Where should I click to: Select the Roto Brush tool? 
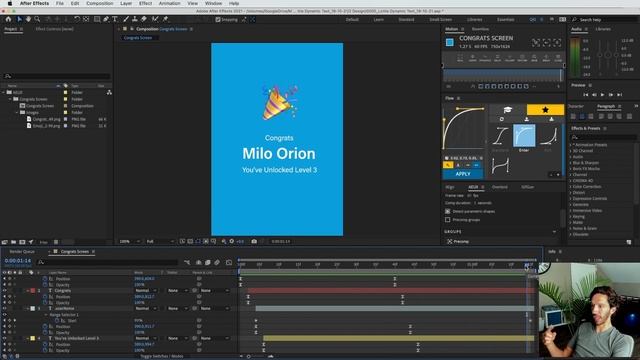(x=155, y=19)
